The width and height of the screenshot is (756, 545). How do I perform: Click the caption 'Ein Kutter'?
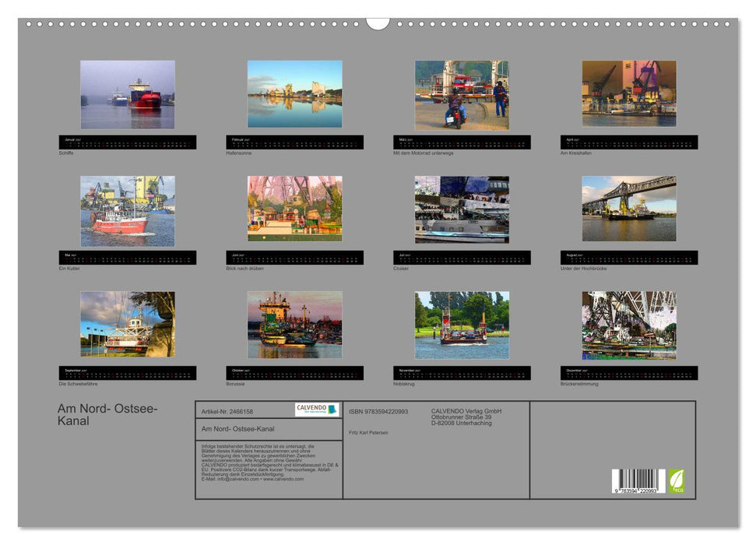click(x=69, y=269)
